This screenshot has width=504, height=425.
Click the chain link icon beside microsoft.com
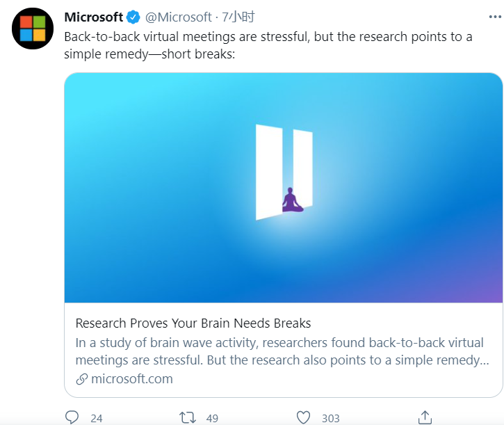point(81,379)
